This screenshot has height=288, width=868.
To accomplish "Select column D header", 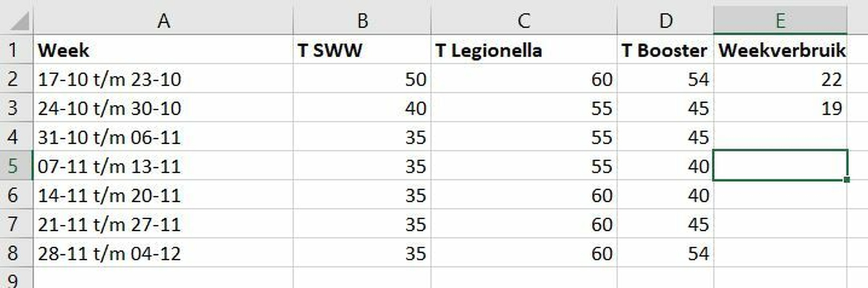I will [665, 21].
